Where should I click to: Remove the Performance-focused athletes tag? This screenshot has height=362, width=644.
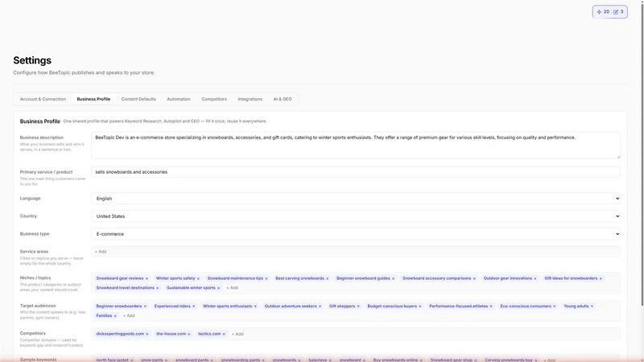[491, 306]
